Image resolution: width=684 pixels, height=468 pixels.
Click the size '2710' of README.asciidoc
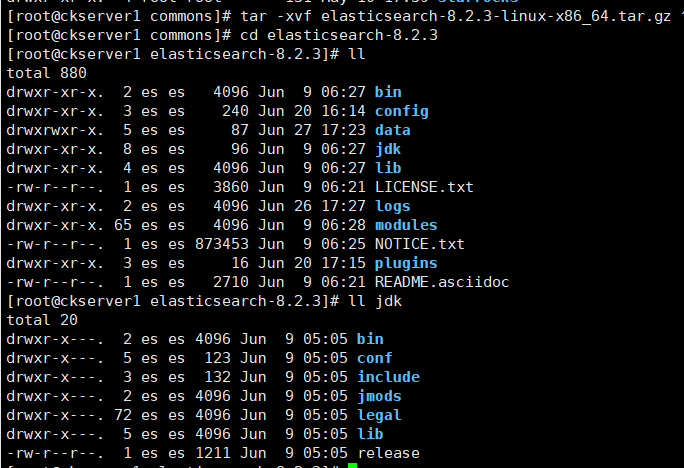(231, 282)
